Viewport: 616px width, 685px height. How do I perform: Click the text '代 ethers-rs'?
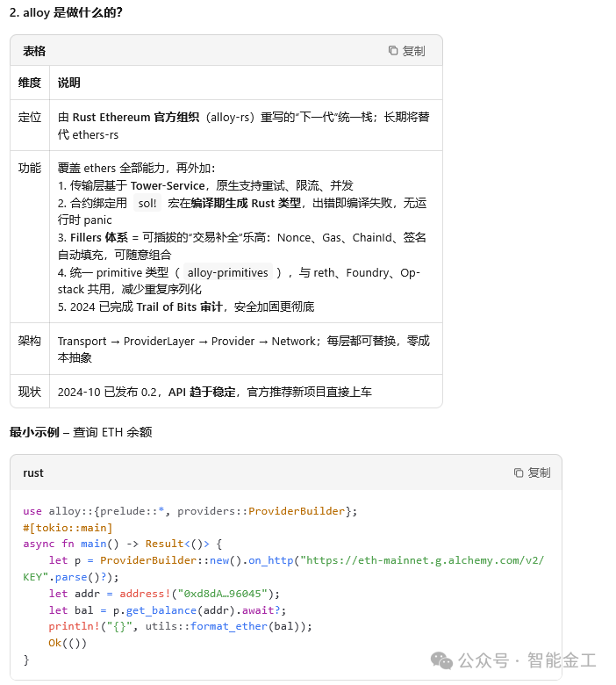tap(88, 134)
